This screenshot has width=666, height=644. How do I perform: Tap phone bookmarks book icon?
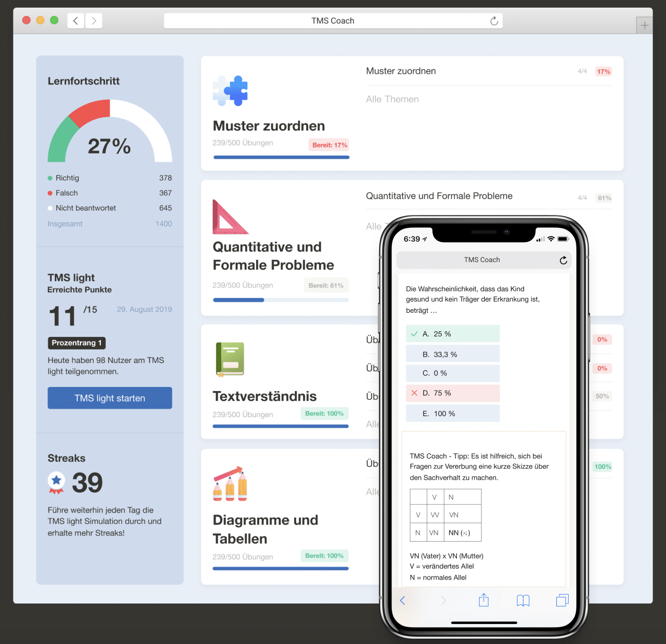point(523,600)
